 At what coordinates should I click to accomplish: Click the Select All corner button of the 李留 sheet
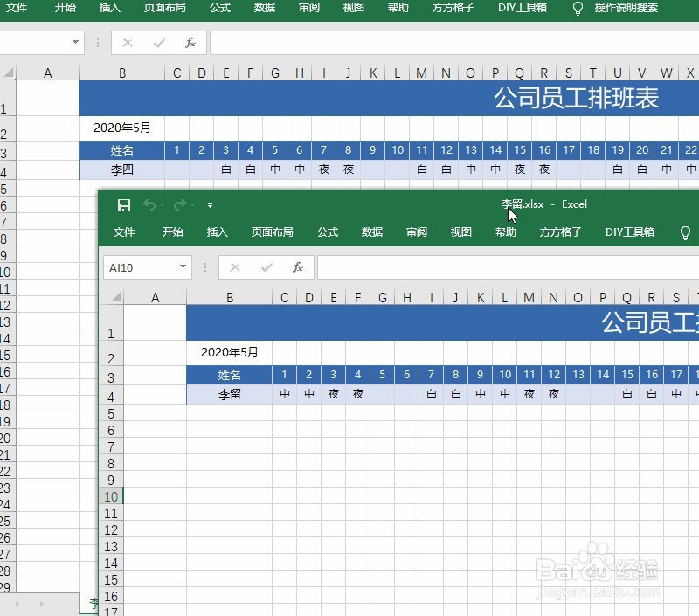[x=114, y=298]
